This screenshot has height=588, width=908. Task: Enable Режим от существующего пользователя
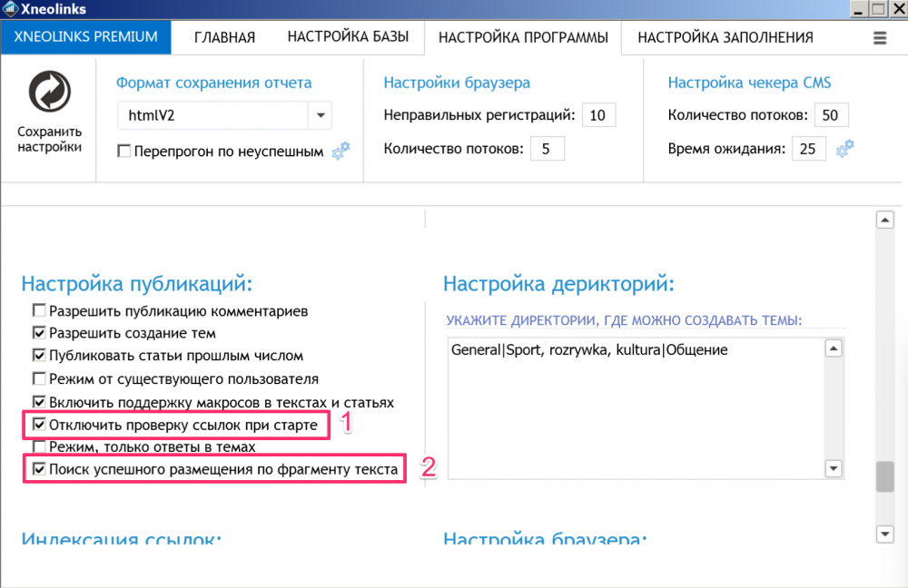pos(39,378)
